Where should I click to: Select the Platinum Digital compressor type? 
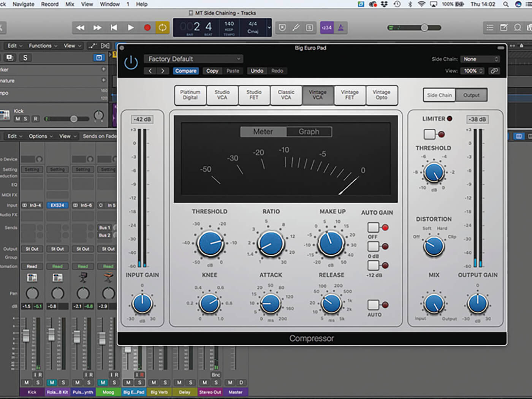[190, 95]
